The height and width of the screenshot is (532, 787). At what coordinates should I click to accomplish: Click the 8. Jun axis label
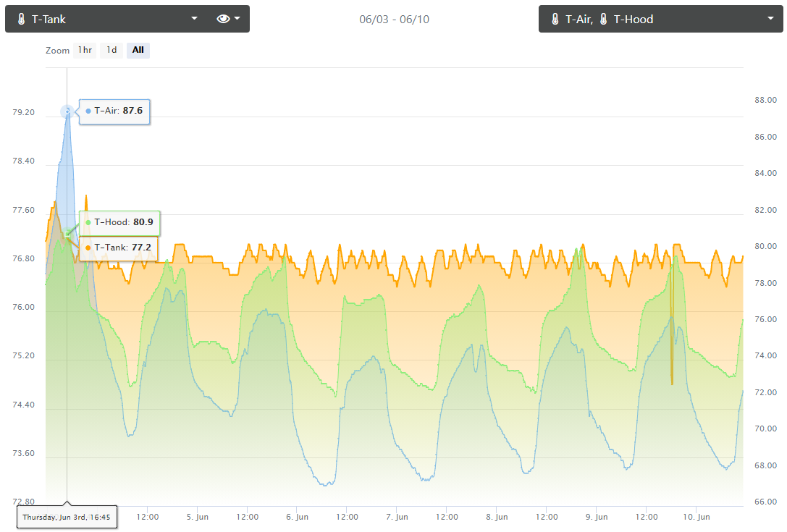[x=497, y=517]
